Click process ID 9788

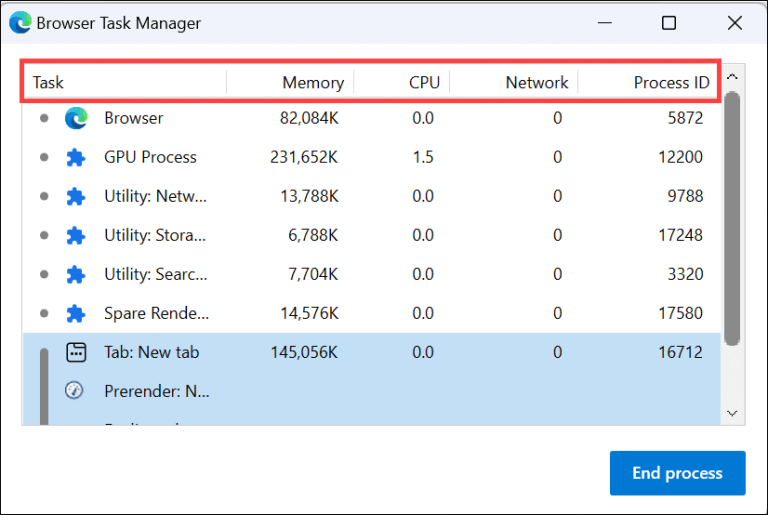click(685, 196)
